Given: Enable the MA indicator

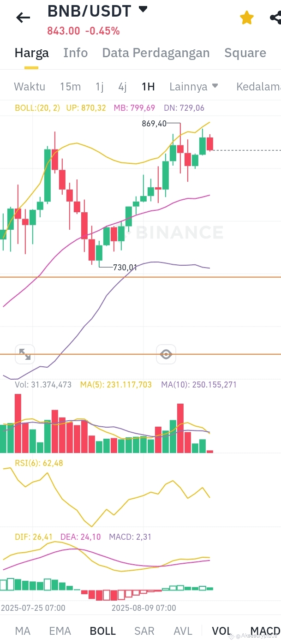Looking at the screenshot, I should coord(23,631).
